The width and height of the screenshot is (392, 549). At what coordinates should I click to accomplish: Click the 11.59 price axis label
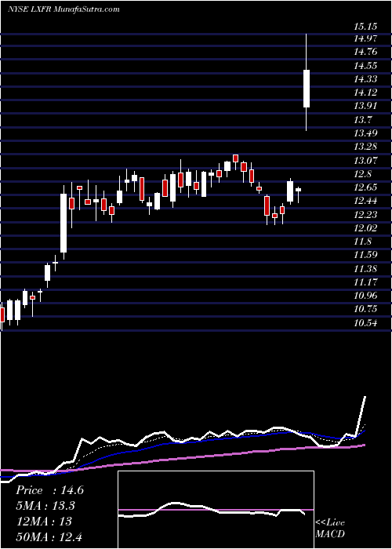coord(365,255)
